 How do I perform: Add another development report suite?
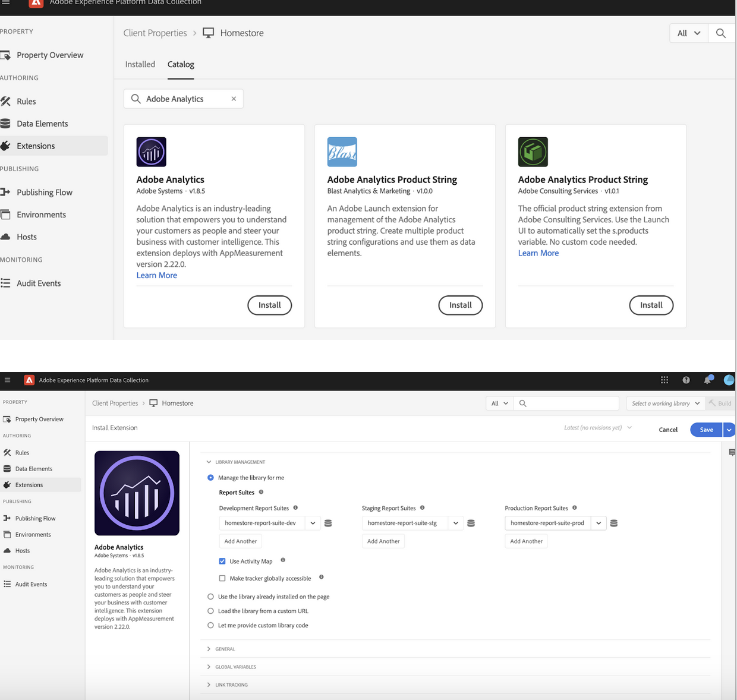click(x=241, y=541)
